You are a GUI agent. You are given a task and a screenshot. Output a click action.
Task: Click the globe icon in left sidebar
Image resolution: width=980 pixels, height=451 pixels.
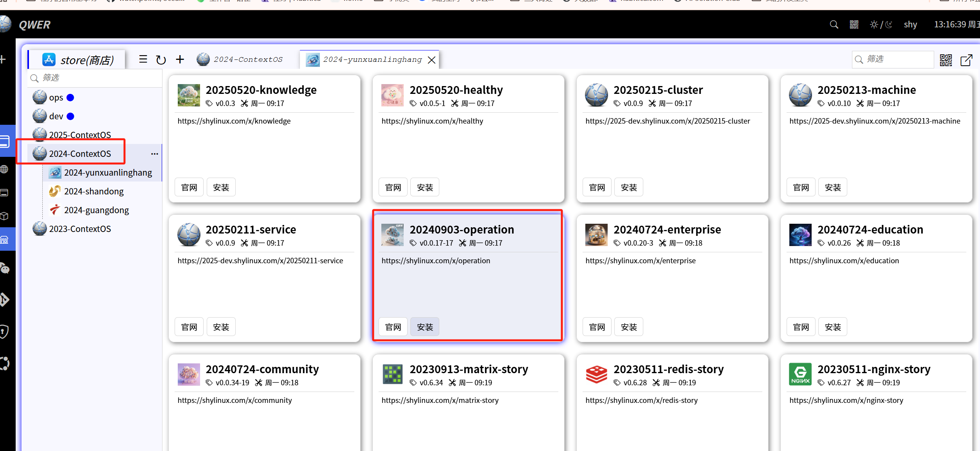click(x=4, y=169)
